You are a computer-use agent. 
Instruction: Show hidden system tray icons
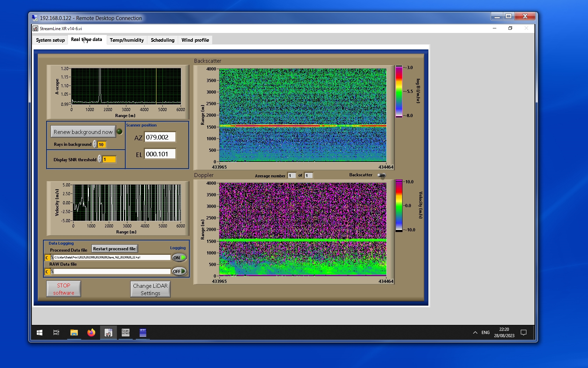475,333
